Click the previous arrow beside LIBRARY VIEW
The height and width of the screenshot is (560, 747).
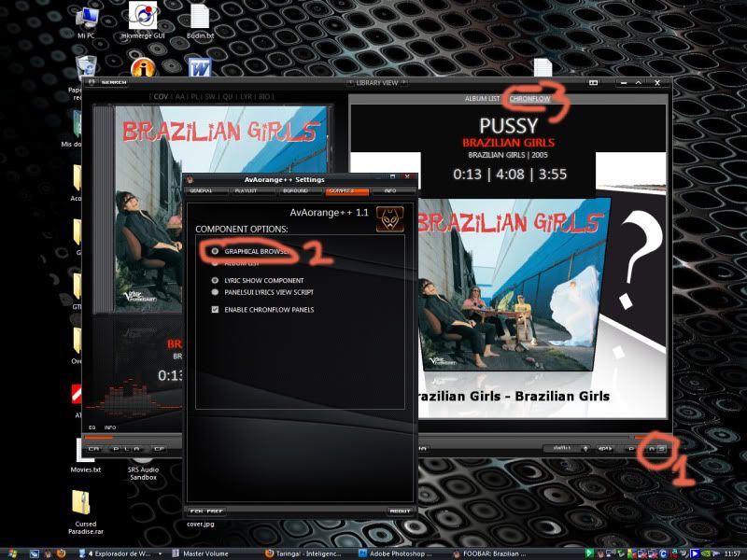click(x=350, y=83)
